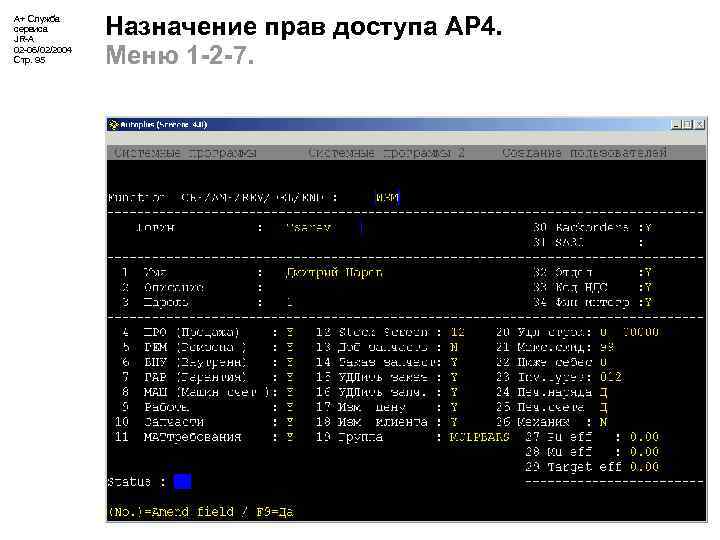
Task: Click the Function field value WSM
Action: pos(387,197)
